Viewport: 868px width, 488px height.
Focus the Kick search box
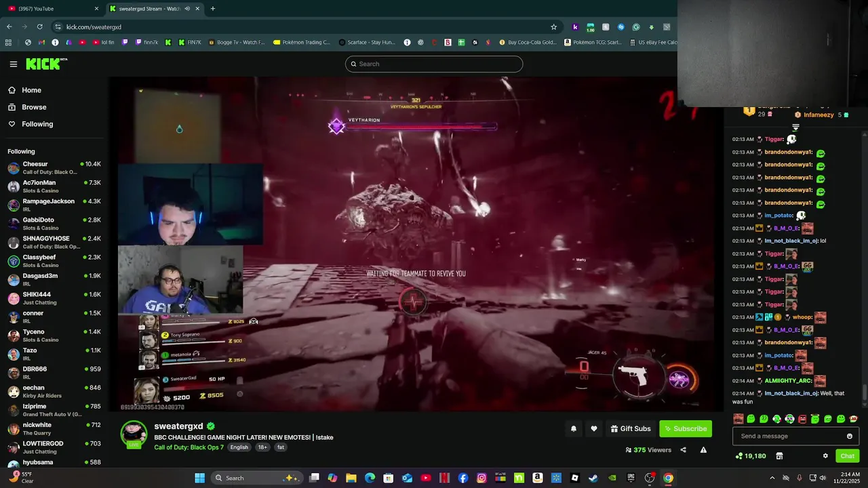pos(434,64)
